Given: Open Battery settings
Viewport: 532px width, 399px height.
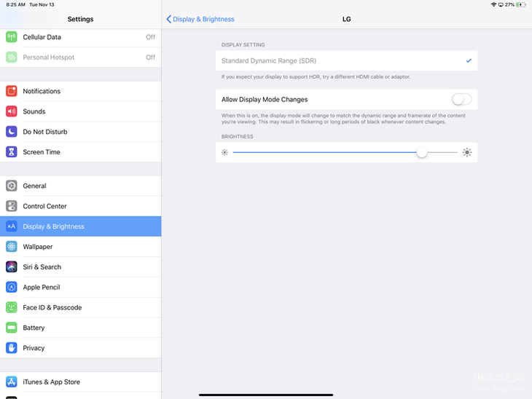Looking at the screenshot, I should click(80, 328).
